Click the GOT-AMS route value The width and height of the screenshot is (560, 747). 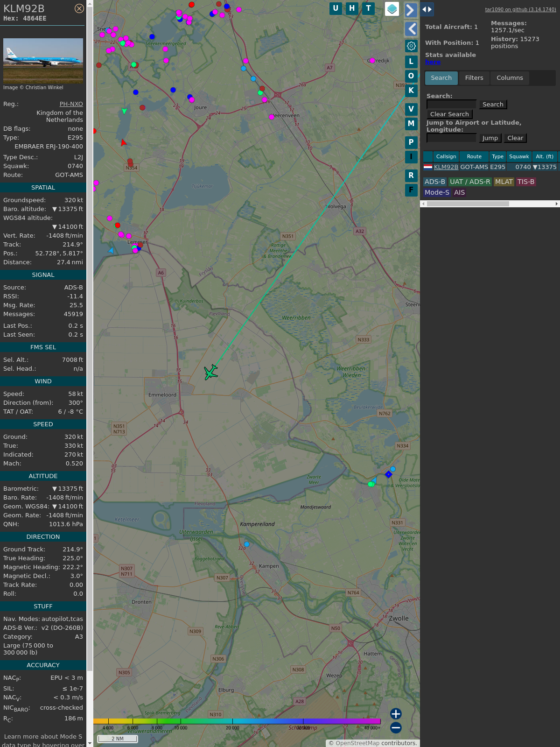coord(69,175)
